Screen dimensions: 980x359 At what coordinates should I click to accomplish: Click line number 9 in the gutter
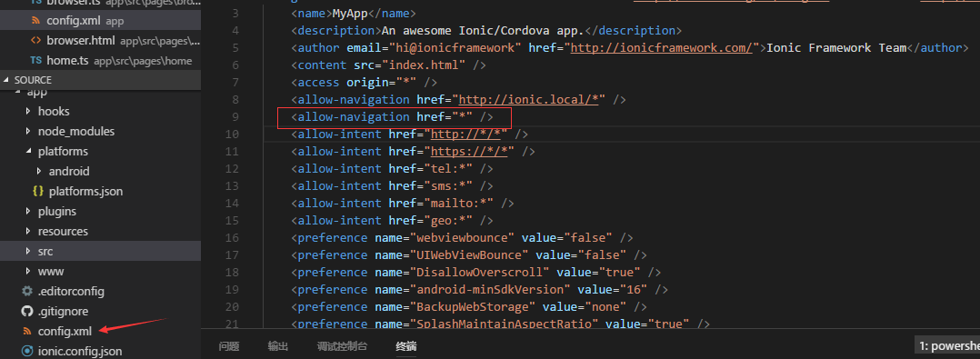pos(235,116)
